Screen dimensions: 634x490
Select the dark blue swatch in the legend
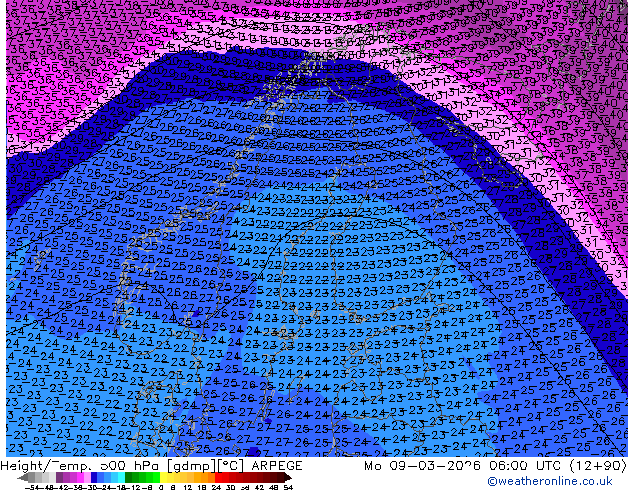(x=94, y=477)
